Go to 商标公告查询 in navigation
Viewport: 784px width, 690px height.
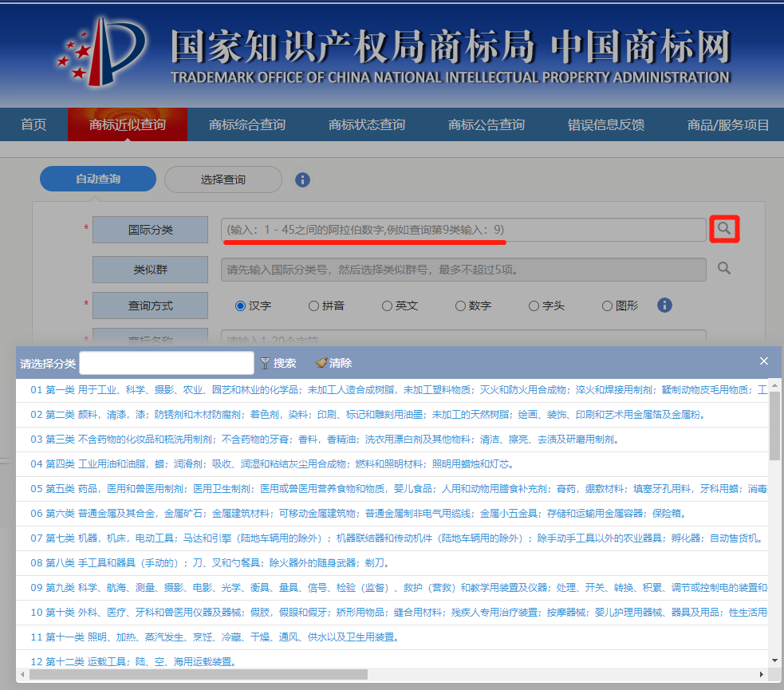coord(486,124)
